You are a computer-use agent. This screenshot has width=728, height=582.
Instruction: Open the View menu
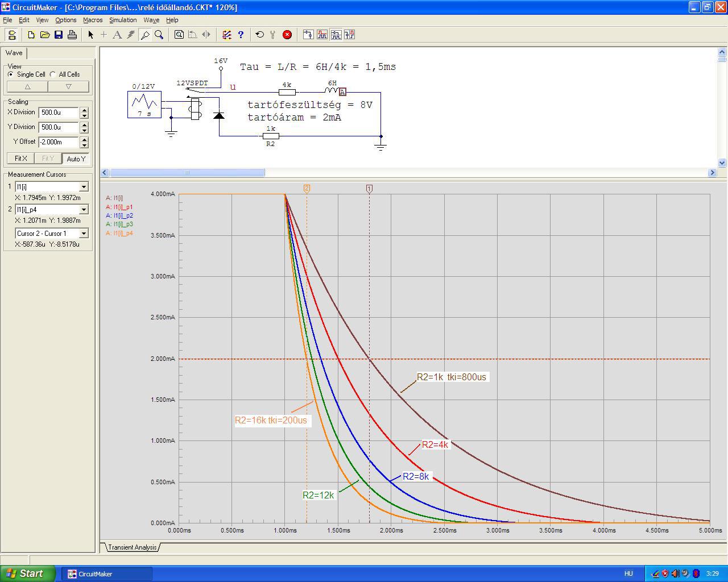[42, 20]
